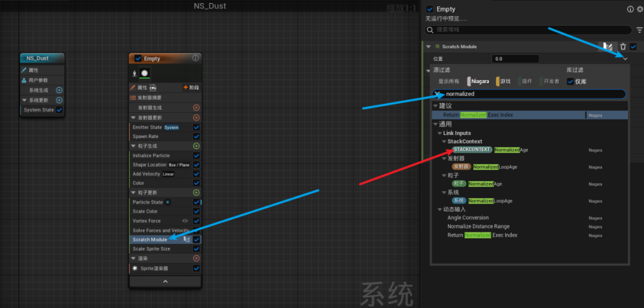
Task: Click the green Scratch Module script icon in panel
Action: point(438,47)
